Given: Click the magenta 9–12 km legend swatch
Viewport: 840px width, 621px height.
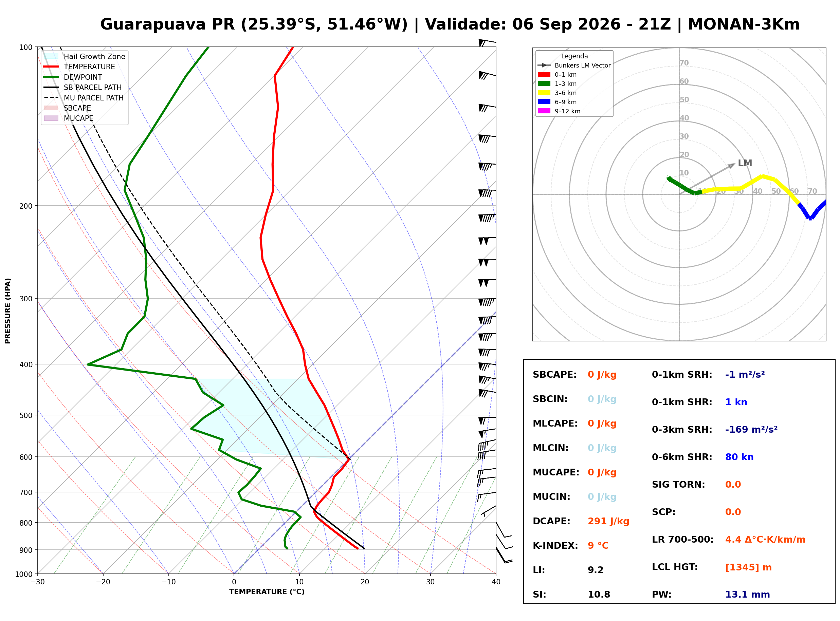Looking at the screenshot, I should click(544, 111).
